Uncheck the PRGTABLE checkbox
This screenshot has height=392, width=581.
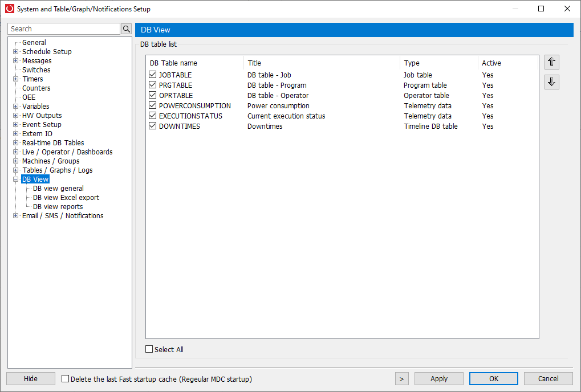pos(152,85)
